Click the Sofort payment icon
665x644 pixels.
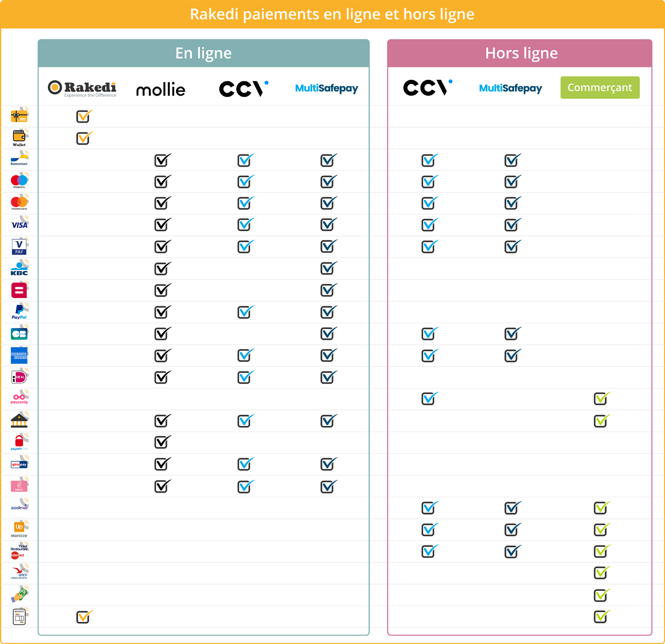(19, 486)
